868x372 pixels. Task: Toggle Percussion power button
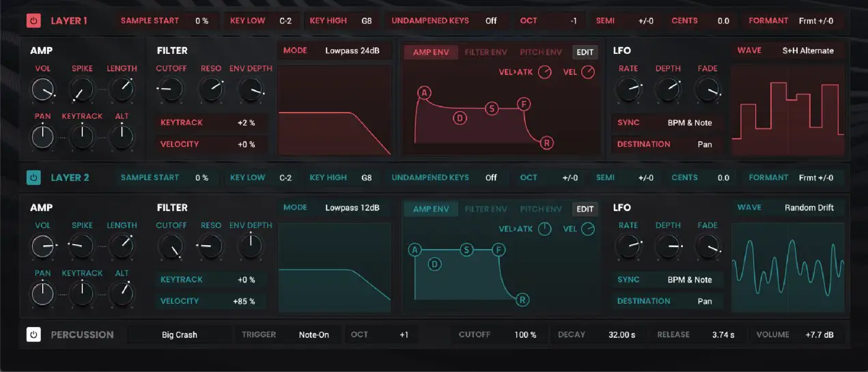pos(33,334)
